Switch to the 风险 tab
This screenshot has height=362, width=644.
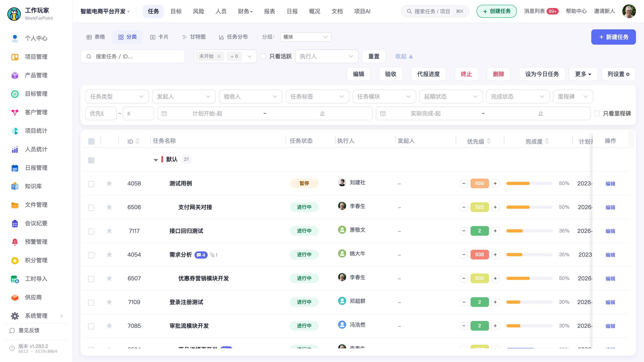coord(198,11)
